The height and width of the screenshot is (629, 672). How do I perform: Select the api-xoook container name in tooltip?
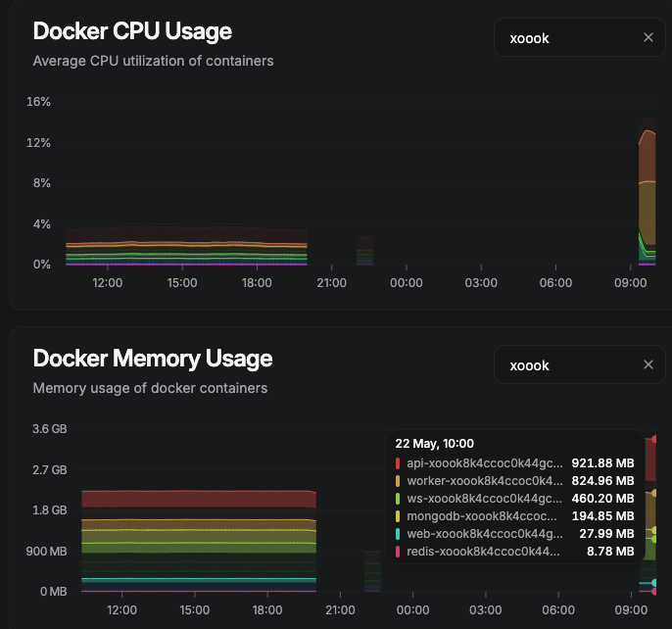click(485, 462)
